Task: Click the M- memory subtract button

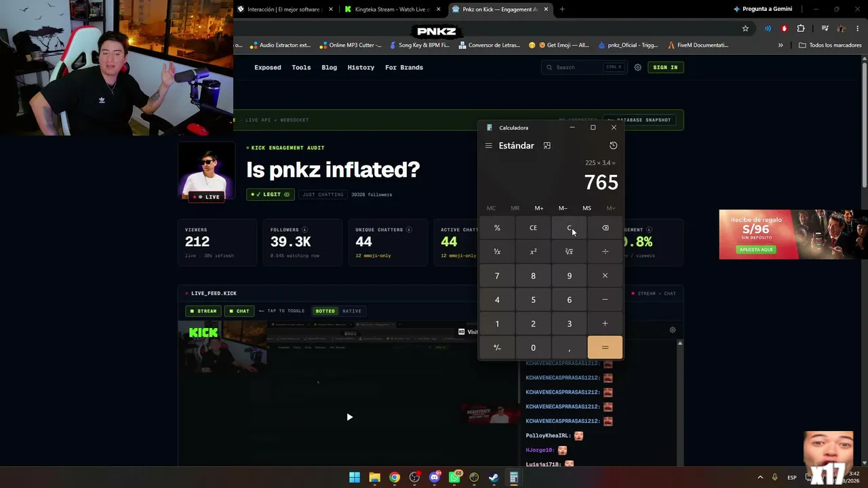Action: pos(563,208)
